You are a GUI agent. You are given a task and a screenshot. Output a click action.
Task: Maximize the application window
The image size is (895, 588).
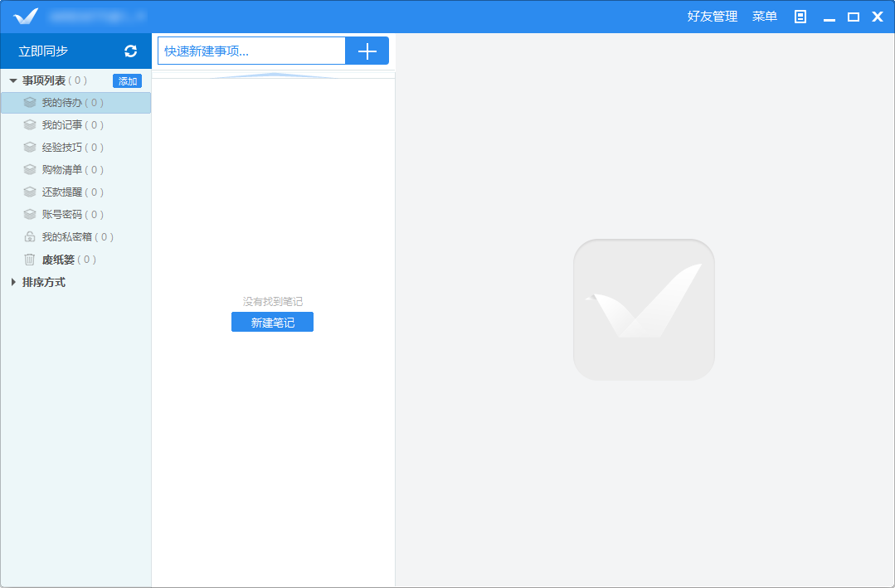coord(854,17)
